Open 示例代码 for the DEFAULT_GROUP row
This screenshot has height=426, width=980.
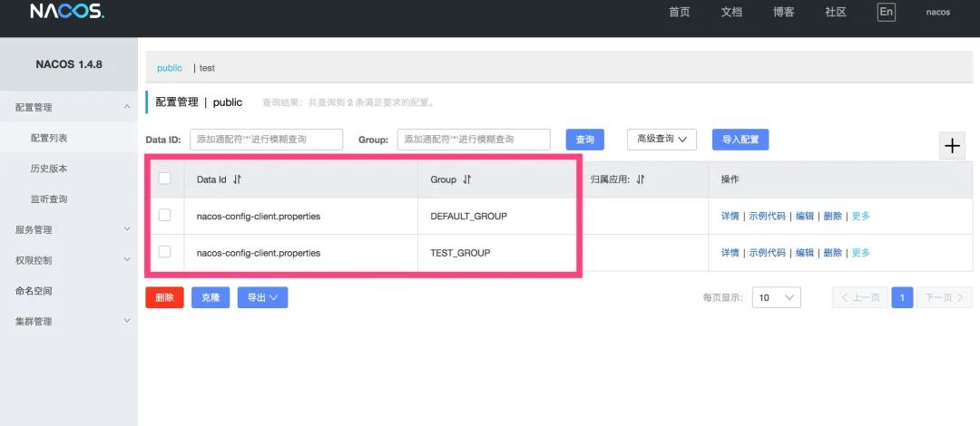point(768,216)
